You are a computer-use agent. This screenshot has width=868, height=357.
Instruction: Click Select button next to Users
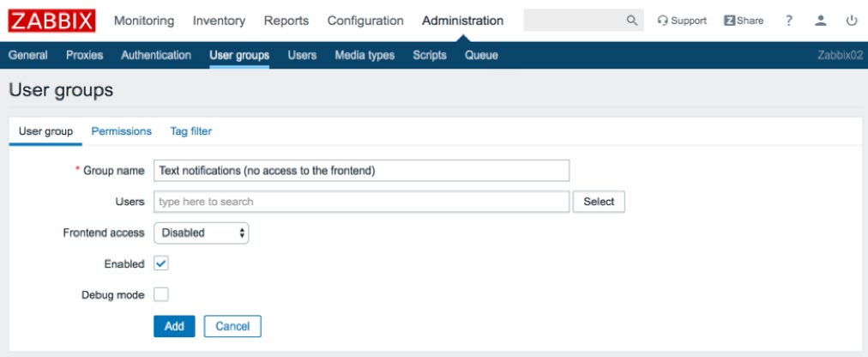click(599, 202)
